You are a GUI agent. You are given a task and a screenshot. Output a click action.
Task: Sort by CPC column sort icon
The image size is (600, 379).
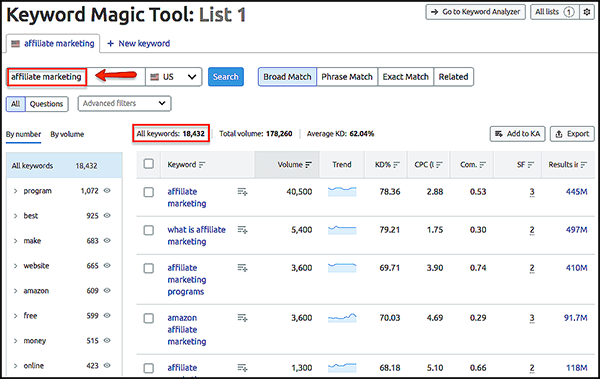(x=439, y=165)
